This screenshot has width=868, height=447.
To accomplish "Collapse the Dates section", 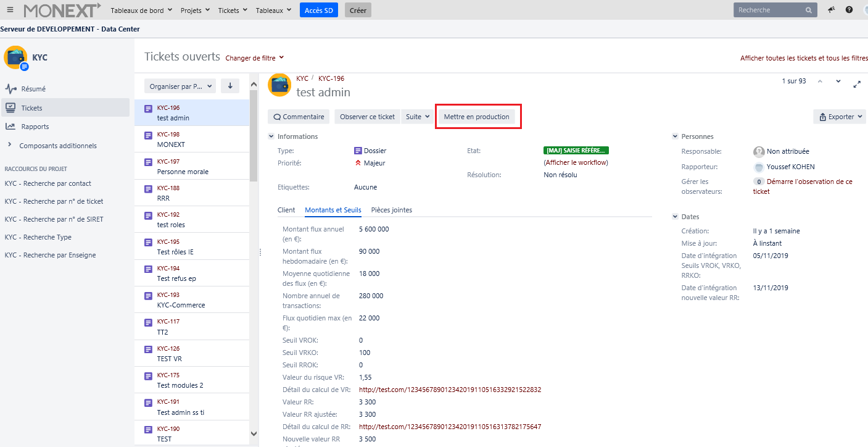I will [675, 217].
